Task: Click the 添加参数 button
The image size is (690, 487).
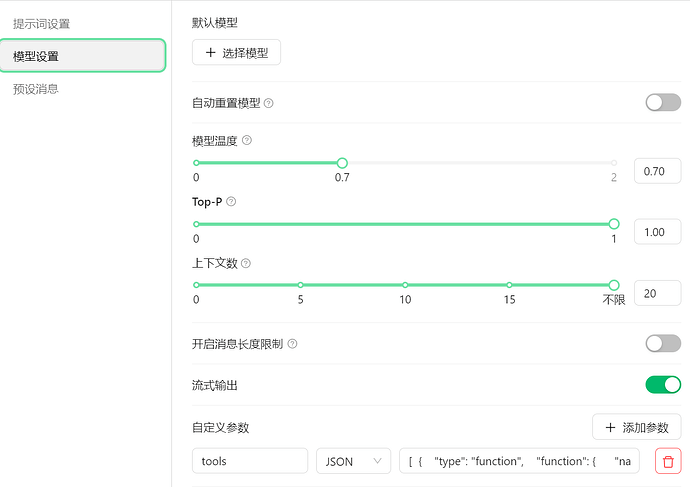Action: [x=637, y=427]
